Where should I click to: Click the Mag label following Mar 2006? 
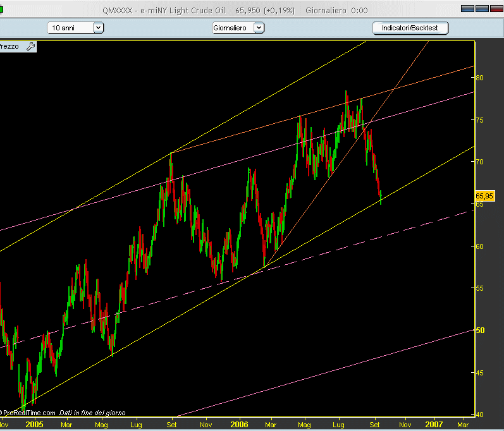(x=304, y=425)
